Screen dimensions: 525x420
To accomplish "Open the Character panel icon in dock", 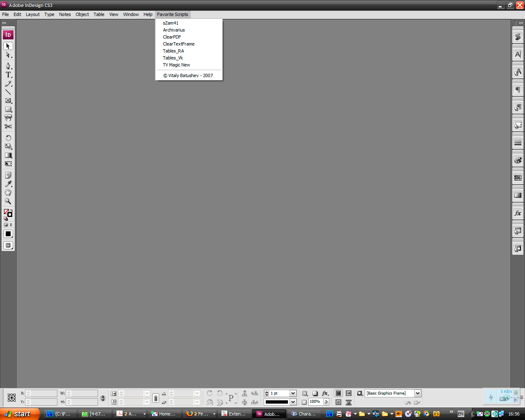I will coord(518,55).
